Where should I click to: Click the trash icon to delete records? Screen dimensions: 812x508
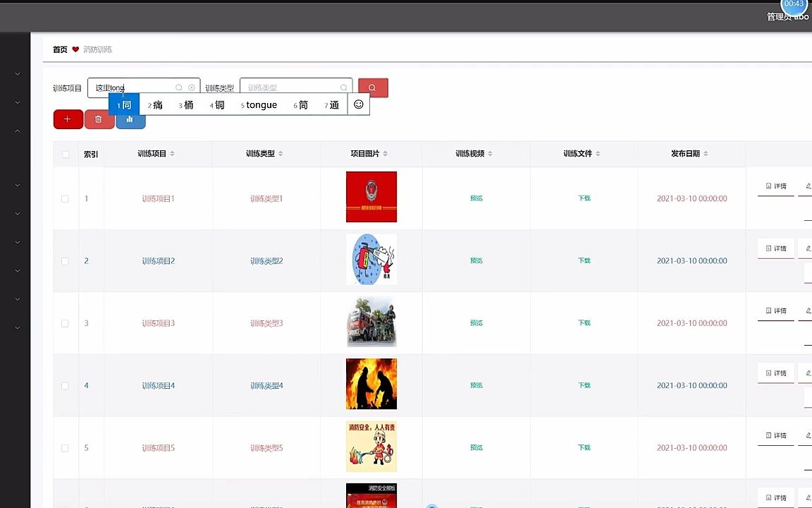(x=99, y=119)
